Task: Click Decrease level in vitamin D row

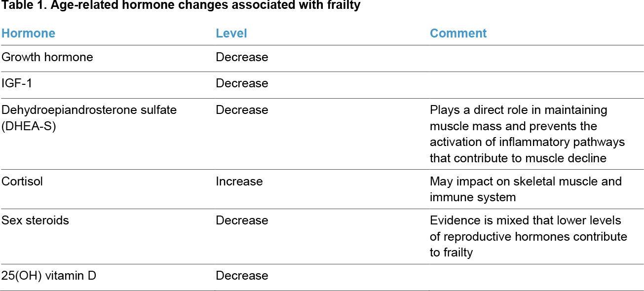Action: click(242, 276)
